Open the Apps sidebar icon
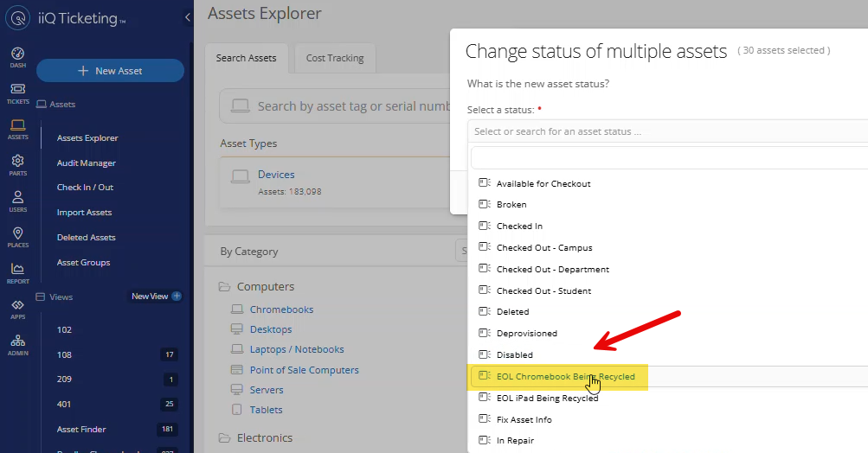Image resolution: width=868 pixels, height=453 pixels. [x=17, y=309]
